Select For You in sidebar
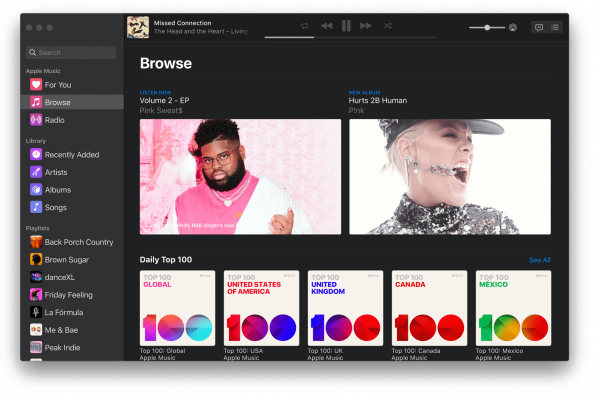This screenshot has width=600, height=398. click(x=58, y=85)
